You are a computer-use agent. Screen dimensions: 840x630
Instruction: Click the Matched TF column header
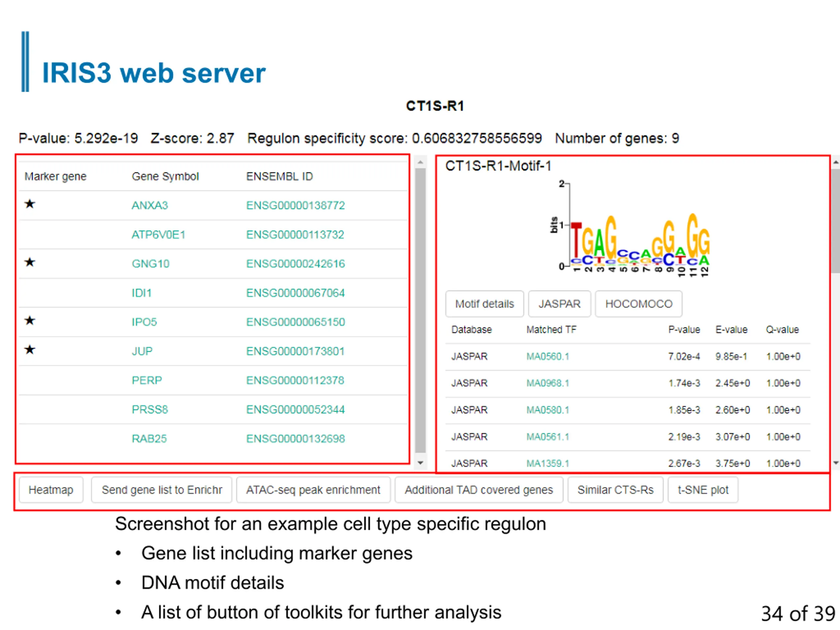click(x=551, y=330)
